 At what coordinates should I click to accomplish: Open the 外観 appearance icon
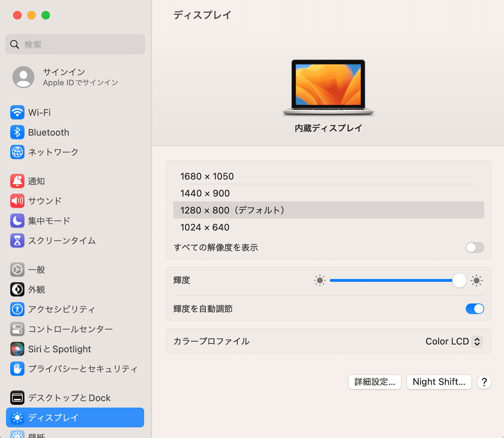click(17, 289)
